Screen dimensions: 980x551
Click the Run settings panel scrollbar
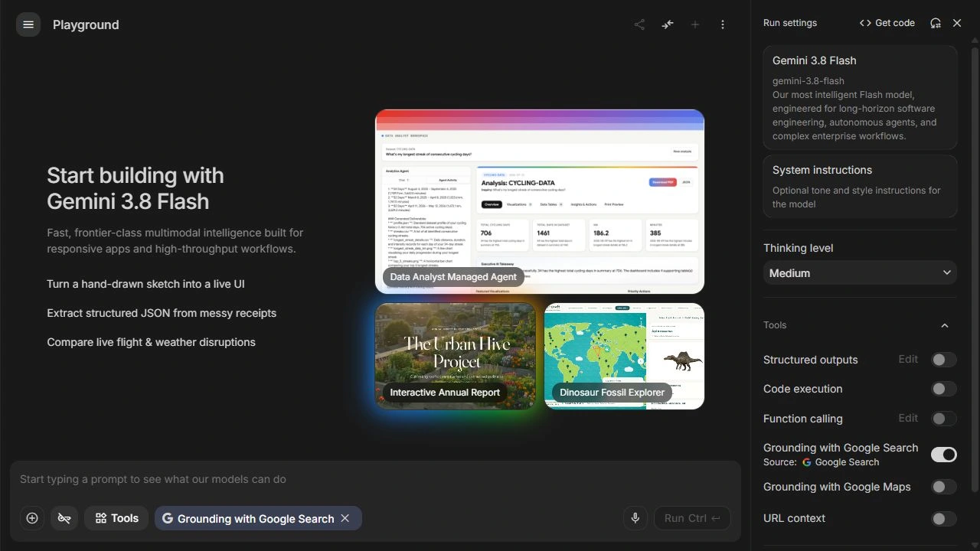click(x=975, y=268)
